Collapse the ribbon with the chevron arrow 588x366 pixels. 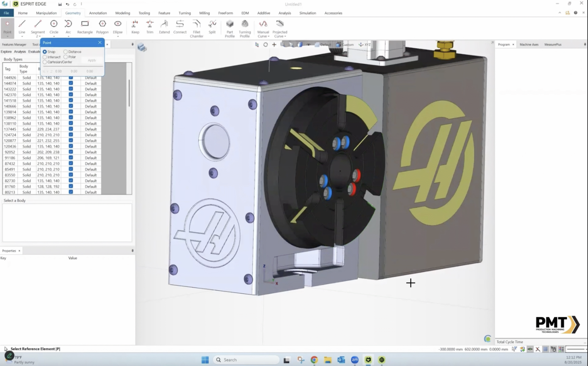560,13
